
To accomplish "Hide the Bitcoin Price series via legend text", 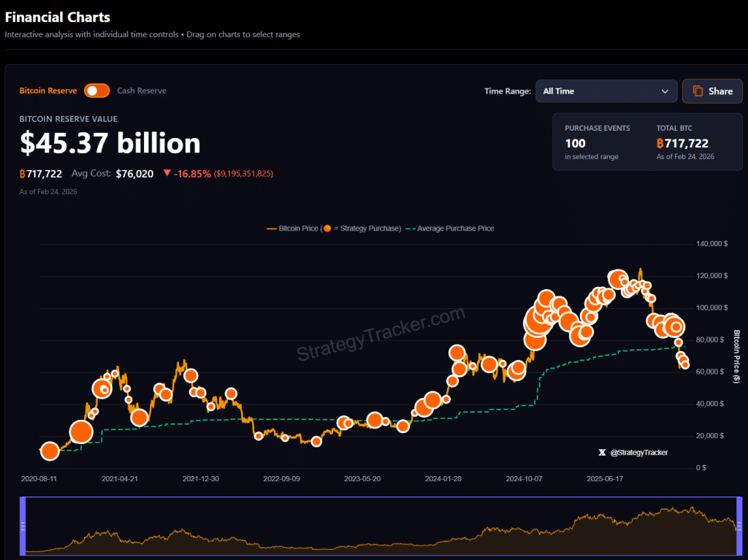I will pyautogui.click(x=299, y=229).
